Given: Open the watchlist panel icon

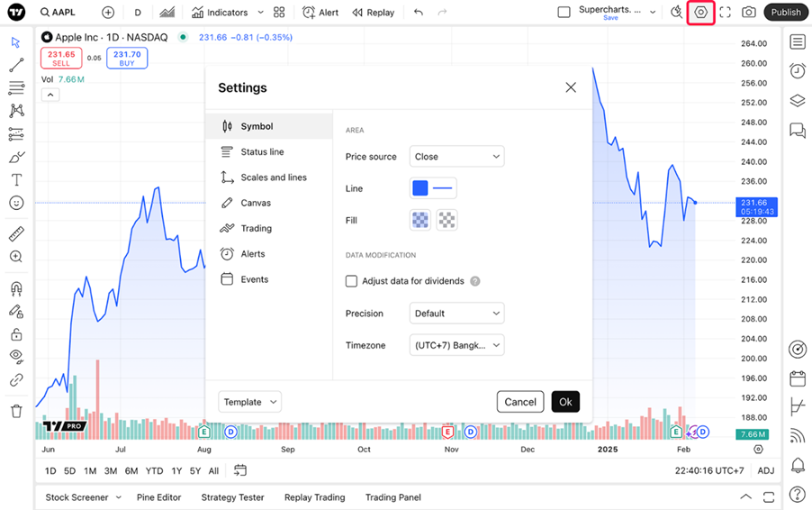Looking at the screenshot, I should tap(798, 42).
